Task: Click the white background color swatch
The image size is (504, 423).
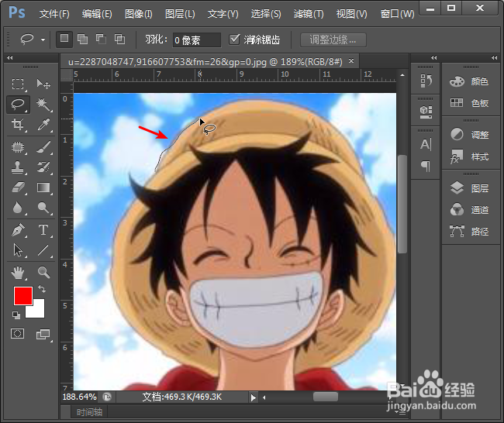Action: point(38,312)
